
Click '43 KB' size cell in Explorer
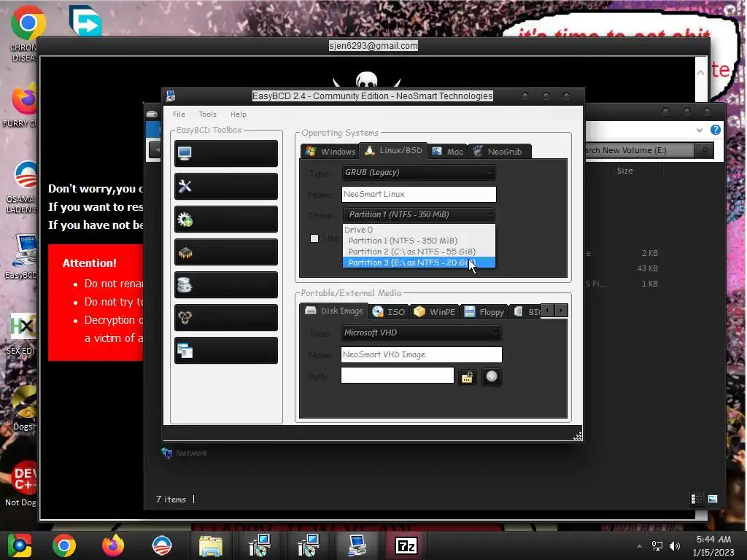coord(647,268)
